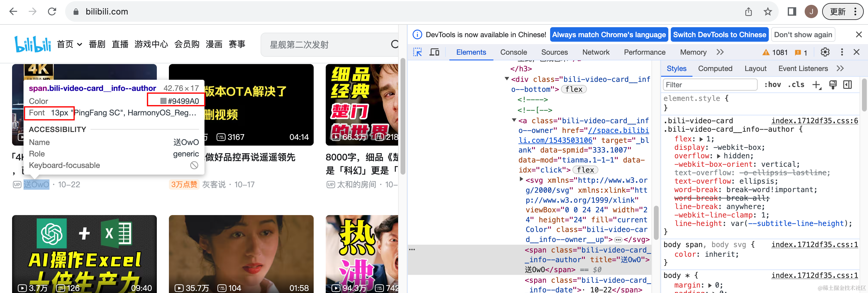The width and height of the screenshot is (868, 293).
Task: Go back with the browser back arrow
Action: pyautogui.click(x=13, y=11)
